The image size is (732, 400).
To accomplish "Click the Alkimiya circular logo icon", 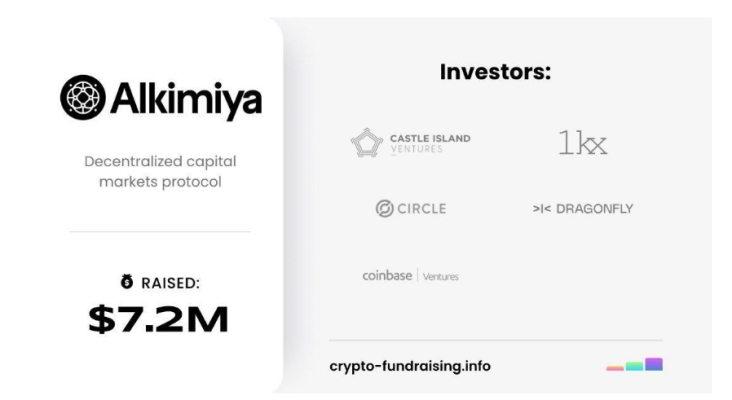I will pos(83,97).
